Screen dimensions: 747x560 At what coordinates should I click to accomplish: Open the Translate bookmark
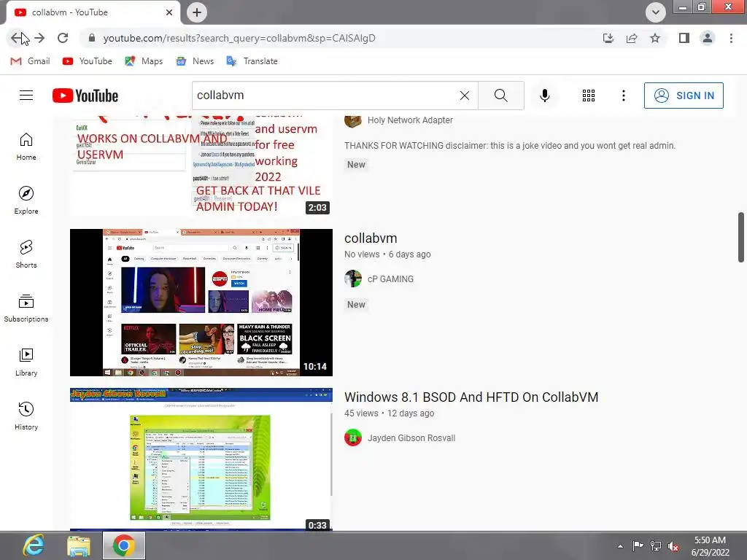[x=252, y=61]
